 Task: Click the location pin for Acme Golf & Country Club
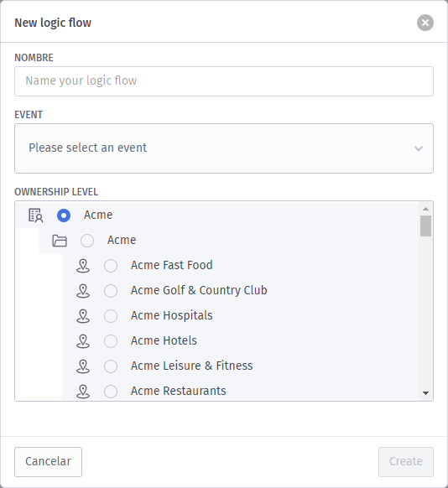(83, 291)
